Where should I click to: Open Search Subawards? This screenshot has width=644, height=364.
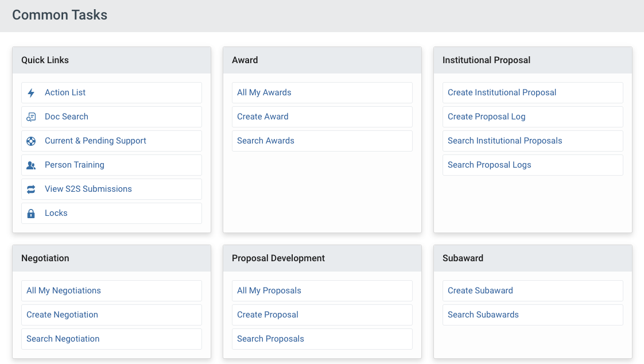point(483,315)
